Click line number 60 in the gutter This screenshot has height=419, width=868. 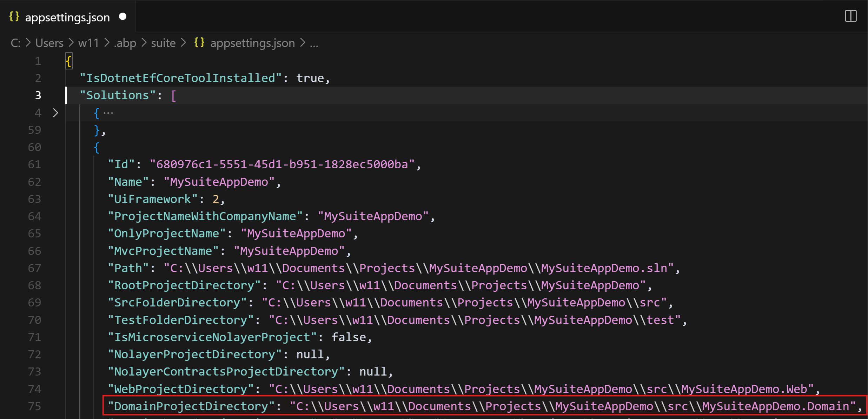click(x=34, y=147)
